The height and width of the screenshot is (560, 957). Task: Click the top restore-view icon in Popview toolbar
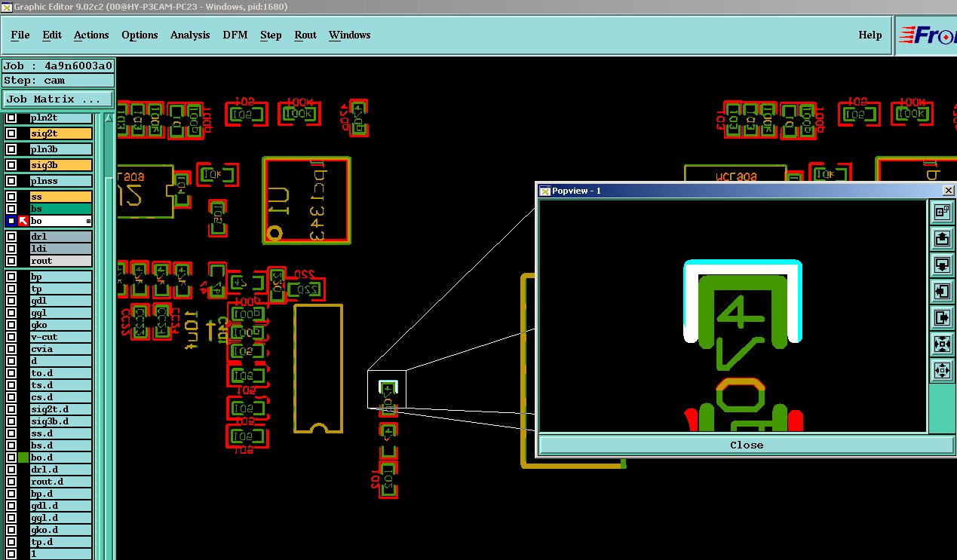tap(942, 213)
